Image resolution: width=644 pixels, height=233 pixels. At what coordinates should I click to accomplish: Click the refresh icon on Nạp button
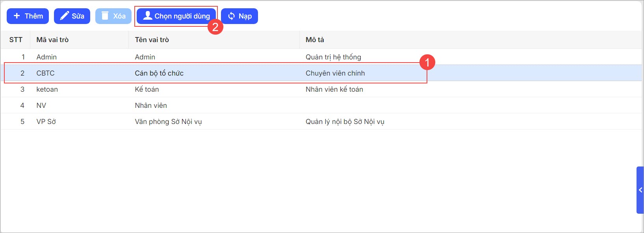pyautogui.click(x=232, y=16)
